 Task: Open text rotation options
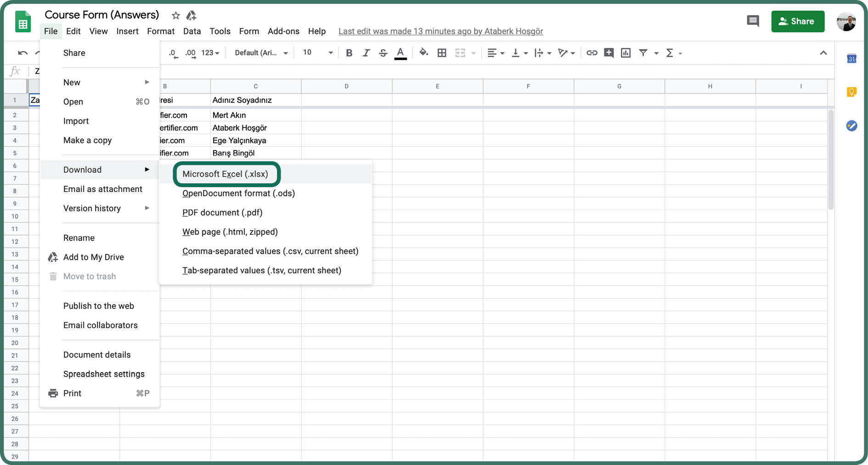[566, 53]
